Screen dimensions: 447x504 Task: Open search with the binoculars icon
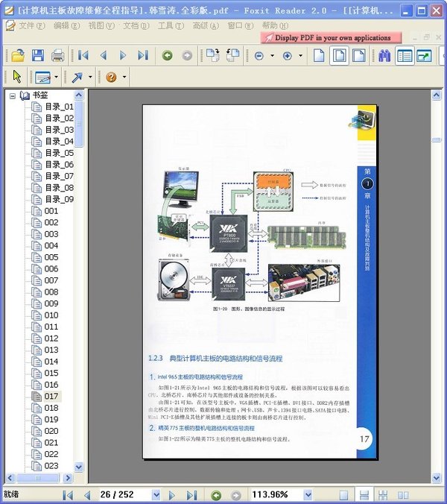pos(384,56)
